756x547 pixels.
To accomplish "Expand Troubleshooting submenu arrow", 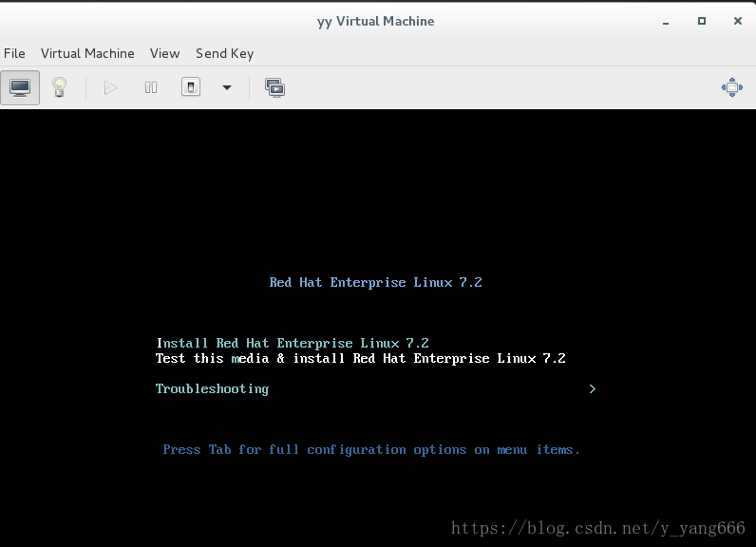I will (593, 389).
